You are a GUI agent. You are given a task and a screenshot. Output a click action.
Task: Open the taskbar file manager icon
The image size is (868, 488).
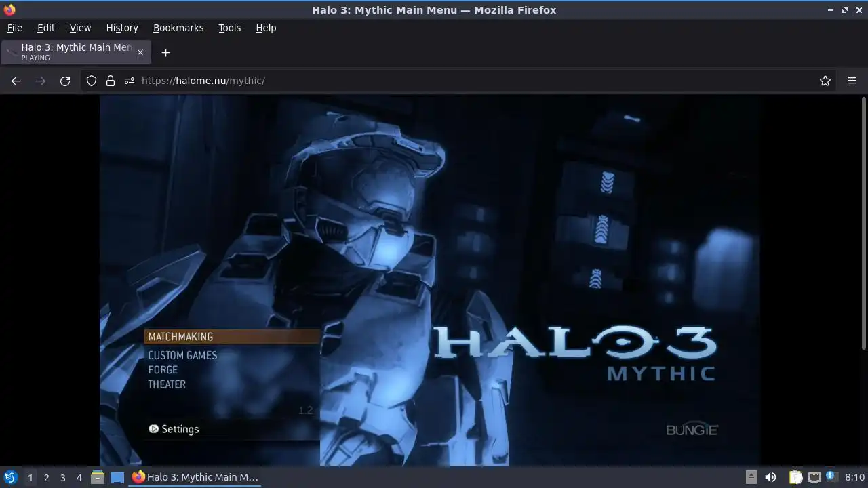coord(97,477)
